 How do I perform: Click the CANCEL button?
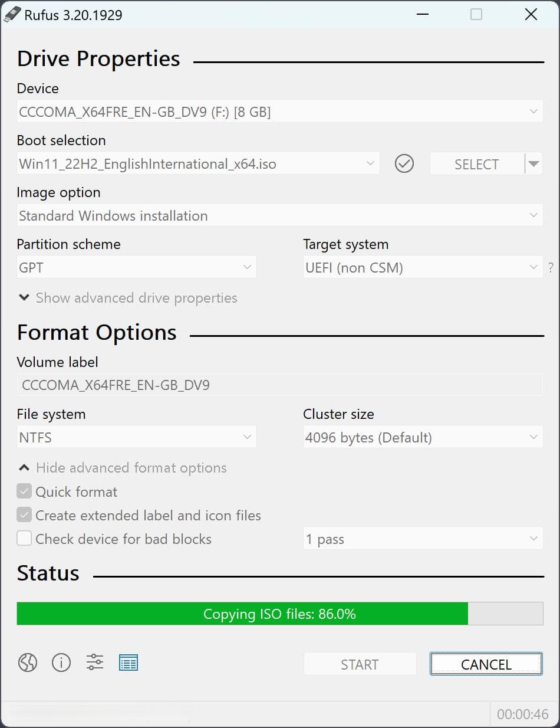click(486, 664)
